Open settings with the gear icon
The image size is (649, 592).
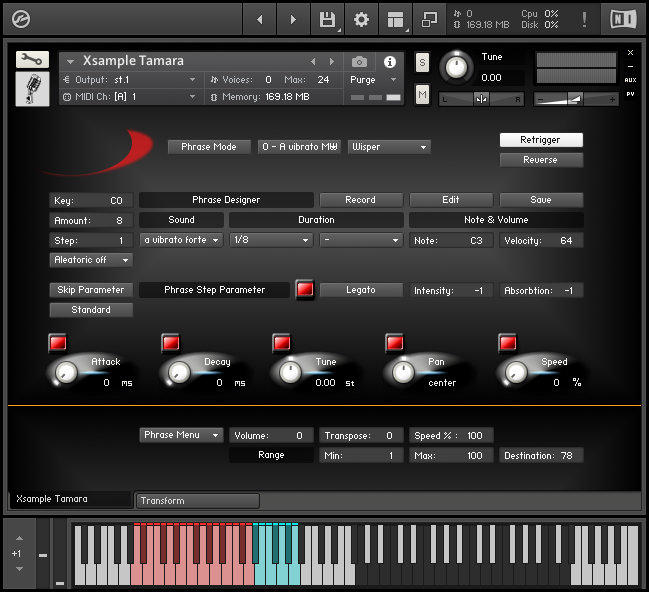[361, 19]
